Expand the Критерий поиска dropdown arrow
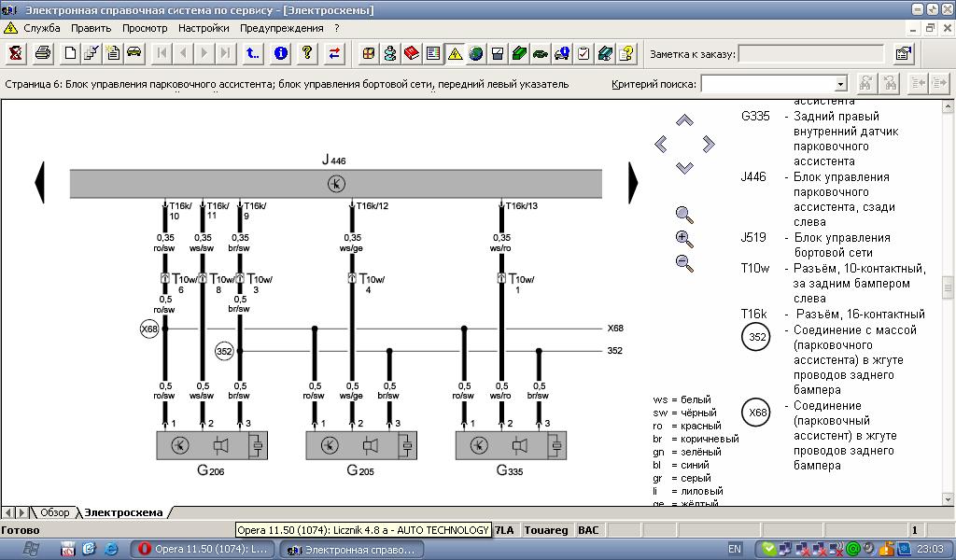The width and height of the screenshot is (956, 560). pyautogui.click(x=841, y=83)
